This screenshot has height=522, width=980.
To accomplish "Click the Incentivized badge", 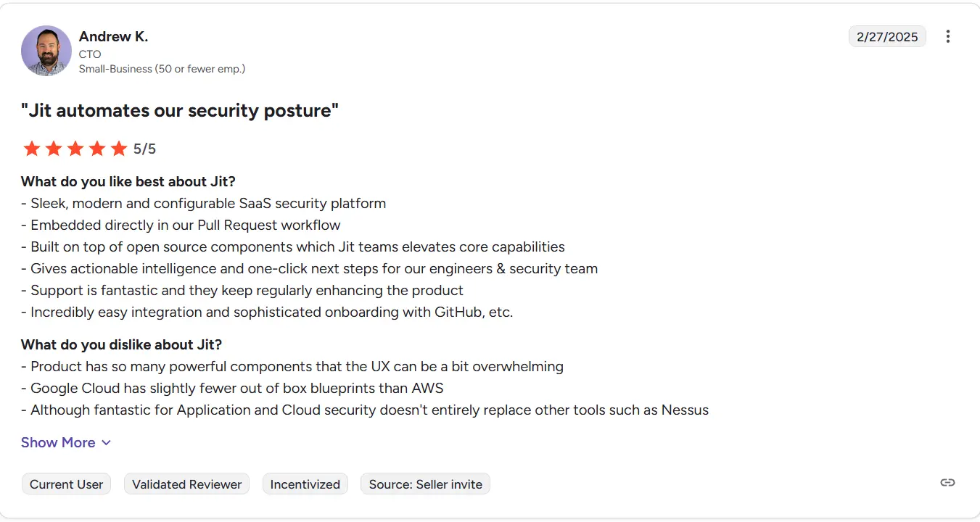I will coord(305,484).
